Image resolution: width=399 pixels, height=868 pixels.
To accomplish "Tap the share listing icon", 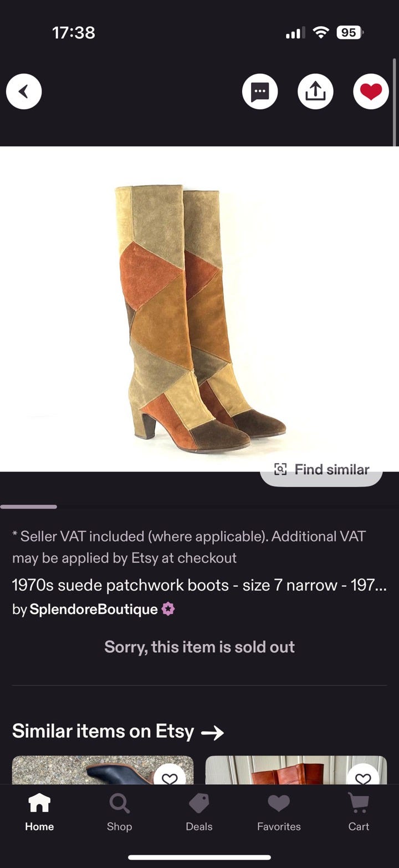I will pyautogui.click(x=315, y=92).
